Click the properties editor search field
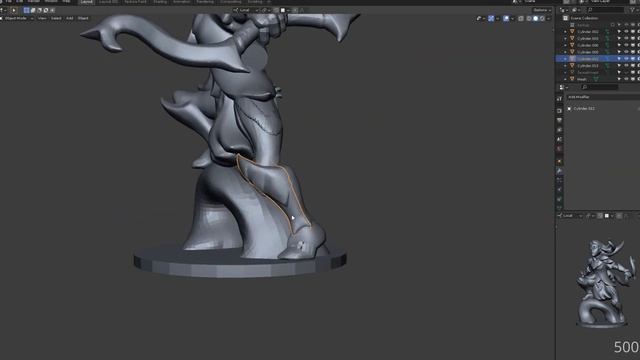This screenshot has height=360, width=640. click(599, 87)
